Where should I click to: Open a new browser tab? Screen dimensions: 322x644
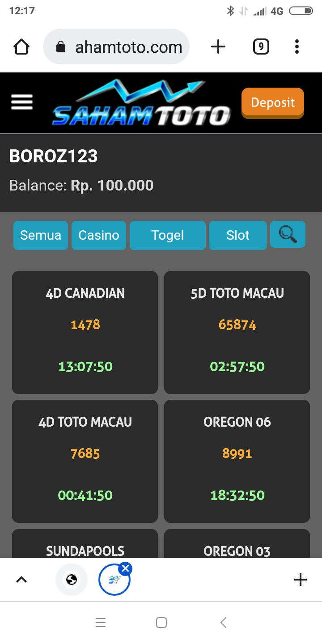(218, 47)
